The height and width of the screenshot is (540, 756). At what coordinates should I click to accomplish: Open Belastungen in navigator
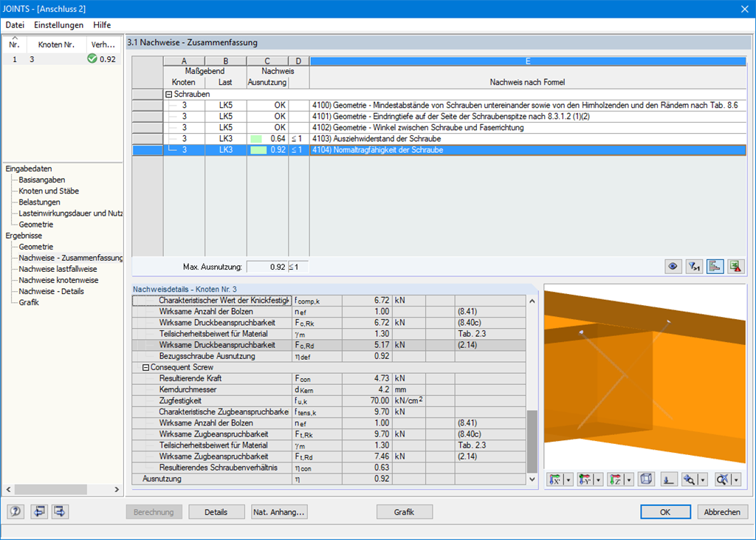40,202
